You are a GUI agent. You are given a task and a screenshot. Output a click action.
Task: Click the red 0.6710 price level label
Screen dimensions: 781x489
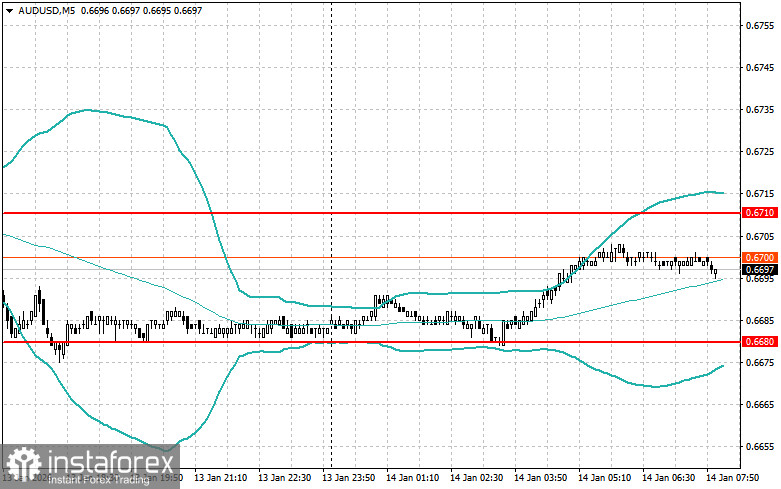click(760, 213)
